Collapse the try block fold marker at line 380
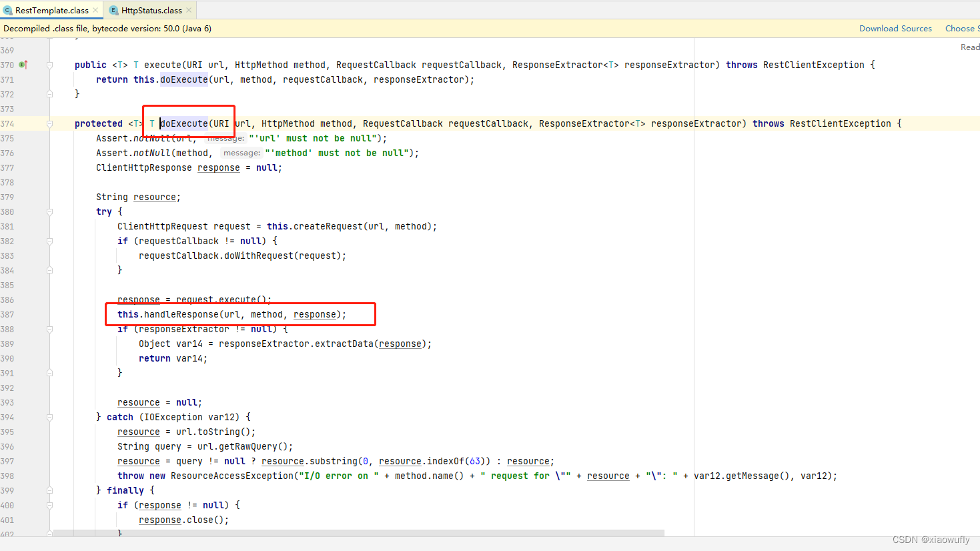The height and width of the screenshot is (551, 980). [49, 211]
